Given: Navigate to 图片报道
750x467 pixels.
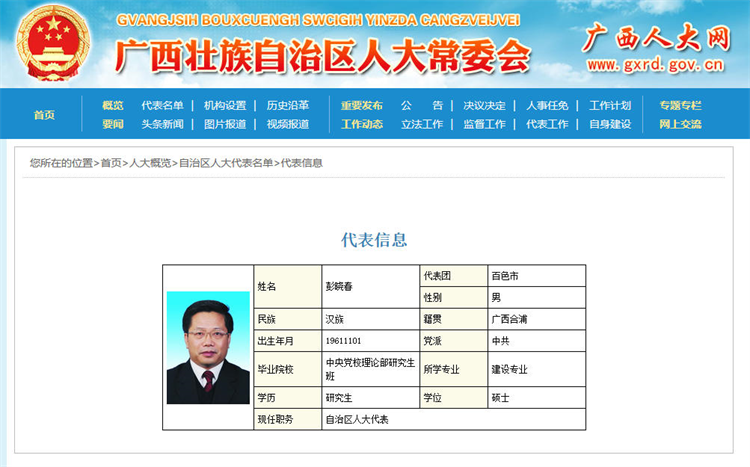Looking at the screenshot, I should 224,124.
